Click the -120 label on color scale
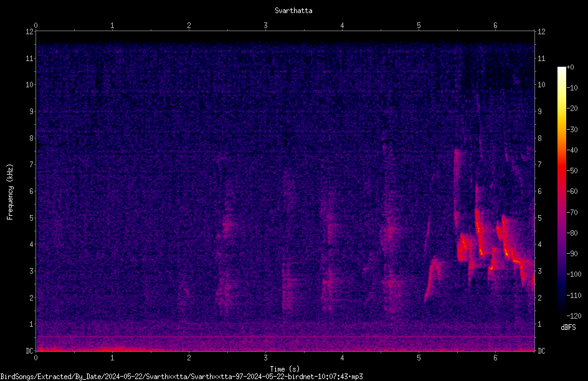The image size is (588, 381). coord(574,316)
